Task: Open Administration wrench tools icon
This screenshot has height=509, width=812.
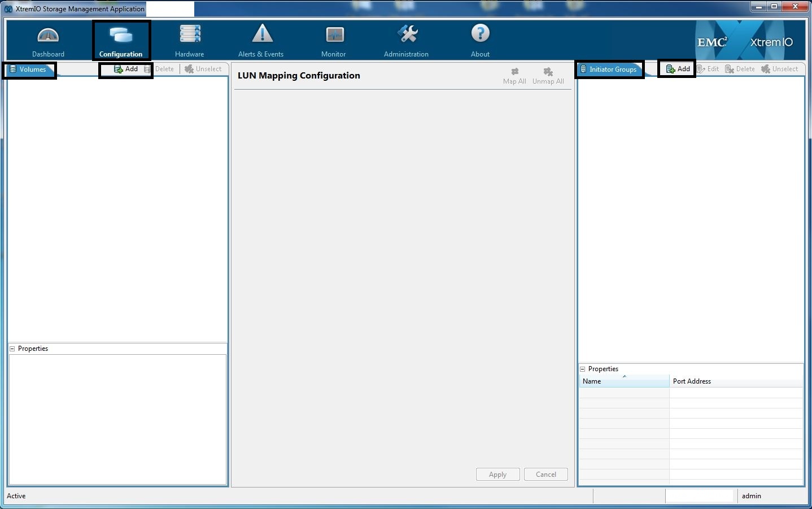Action: coord(407,34)
